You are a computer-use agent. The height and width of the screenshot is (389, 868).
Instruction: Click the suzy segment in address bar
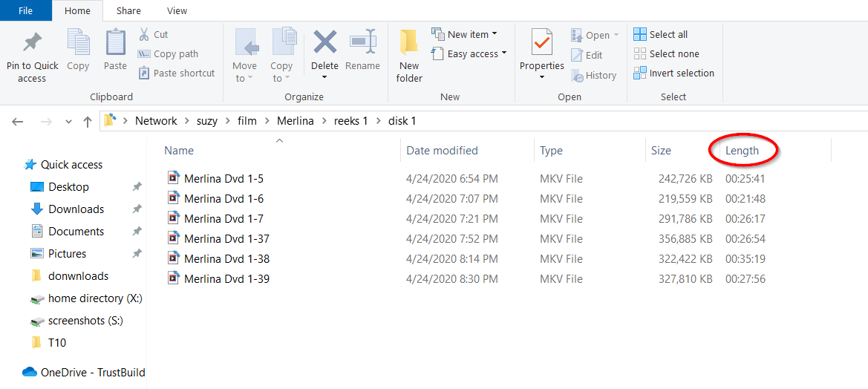coord(206,121)
